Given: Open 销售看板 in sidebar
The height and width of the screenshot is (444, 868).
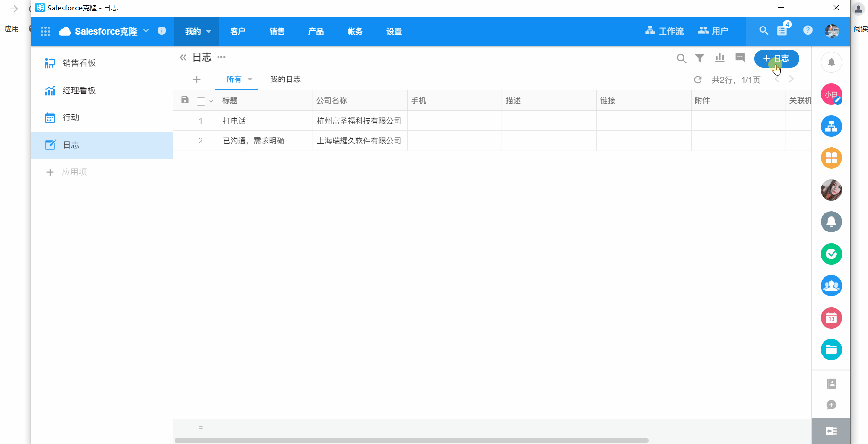Looking at the screenshot, I should (102, 63).
